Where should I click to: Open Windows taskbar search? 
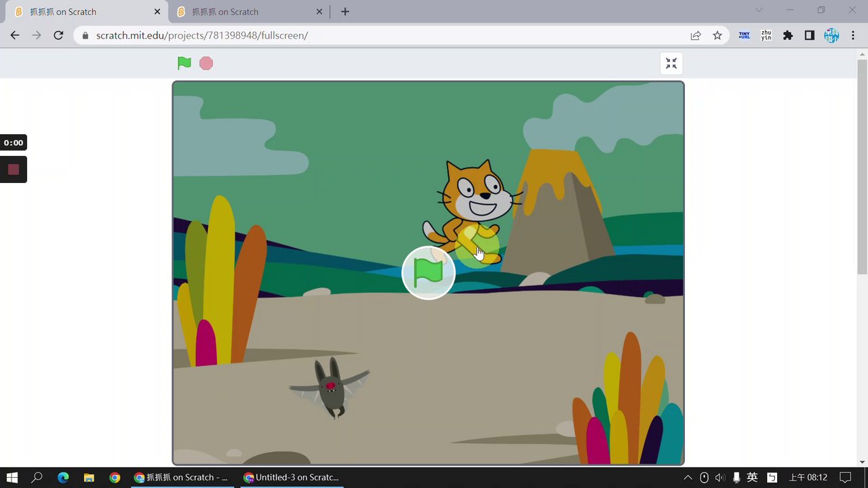(37, 477)
